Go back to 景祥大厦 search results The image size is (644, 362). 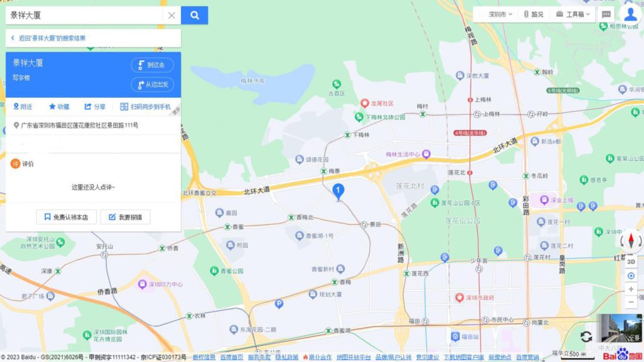point(48,38)
